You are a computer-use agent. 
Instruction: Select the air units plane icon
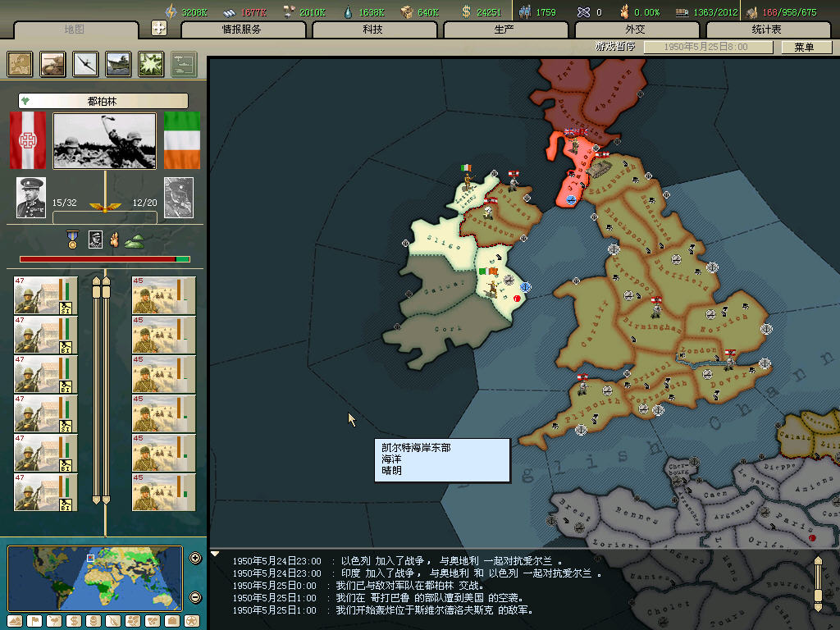[x=85, y=64]
